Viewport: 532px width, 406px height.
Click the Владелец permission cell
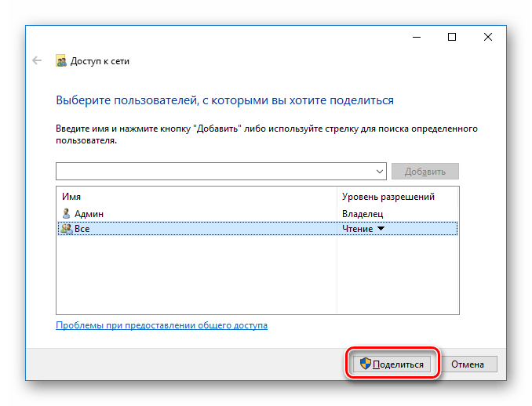pyautogui.click(x=363, y=214)
